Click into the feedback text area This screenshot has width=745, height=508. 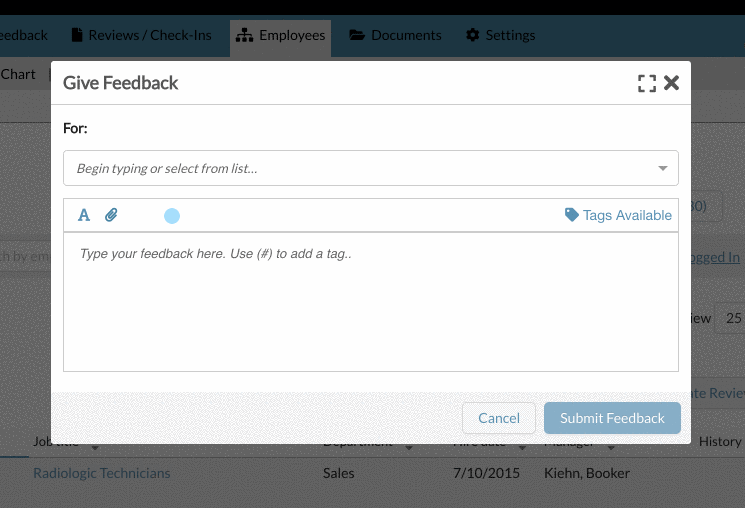371,302
